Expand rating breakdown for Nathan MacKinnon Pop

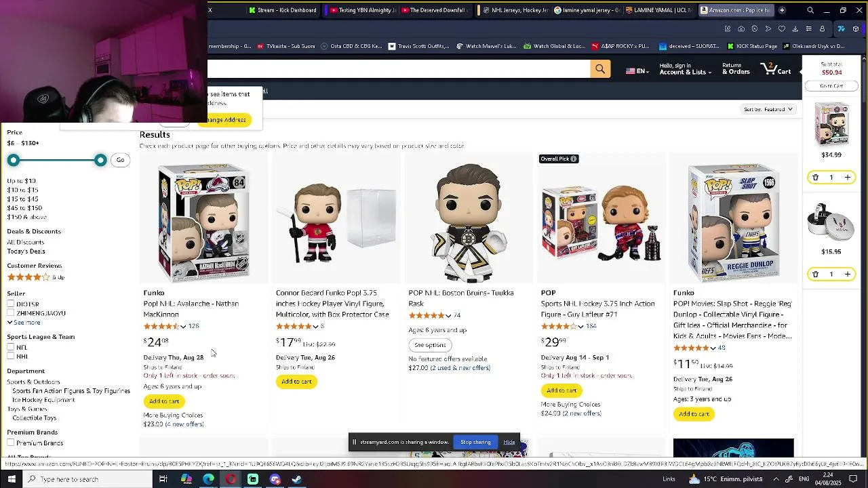pos(183,327)
